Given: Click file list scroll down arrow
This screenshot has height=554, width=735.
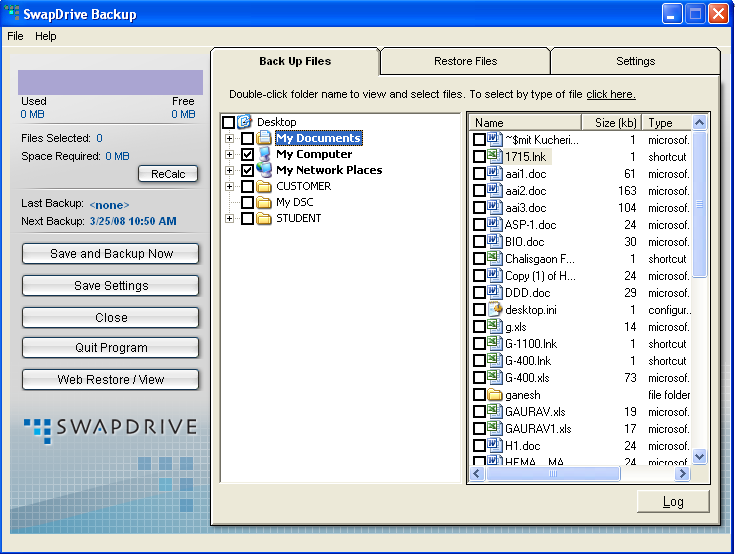Looking at the screenshot, I should [x=699, y=456].
